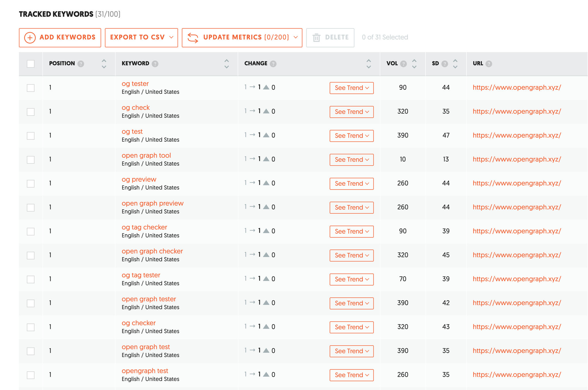Viewport: 588px width, 390px height.
Task: Open the og preview keyword link
Action: (x=139, y=180)
